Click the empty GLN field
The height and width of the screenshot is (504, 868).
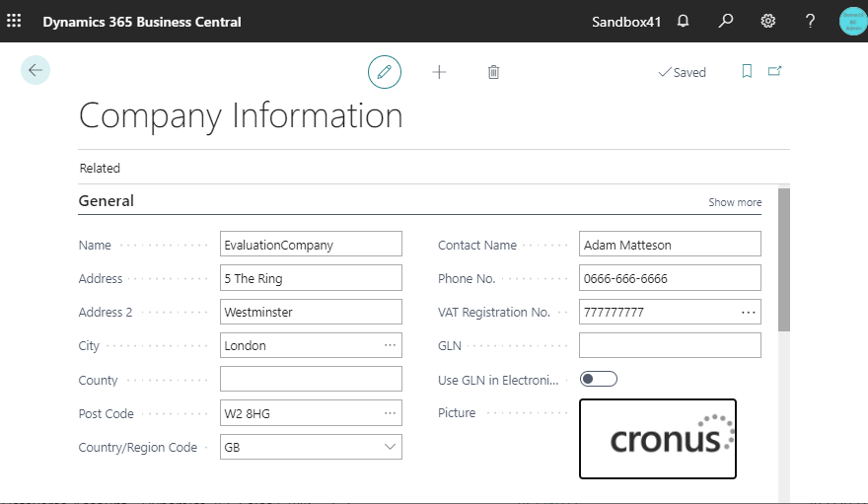(x=670, y=345)
